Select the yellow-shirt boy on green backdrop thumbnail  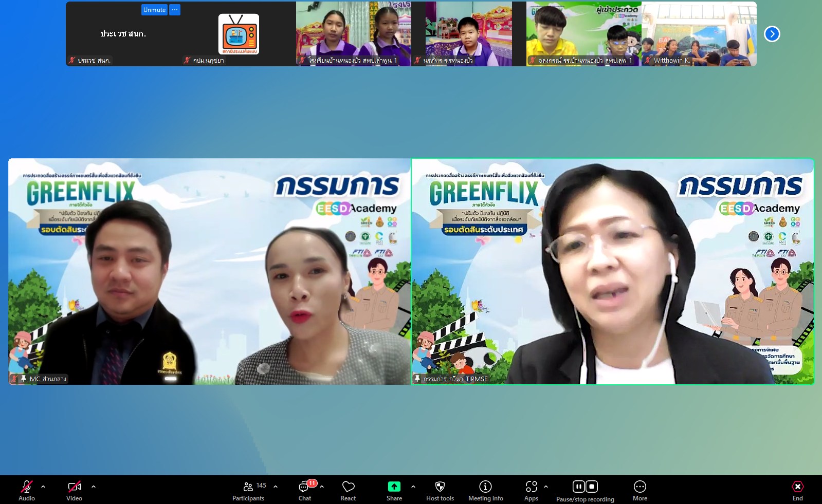point(584,34)
